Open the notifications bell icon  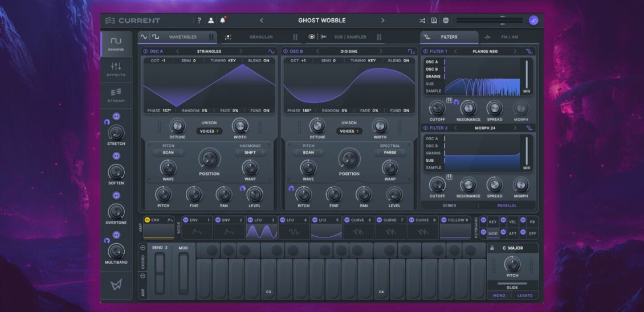(x=223, y=20)
